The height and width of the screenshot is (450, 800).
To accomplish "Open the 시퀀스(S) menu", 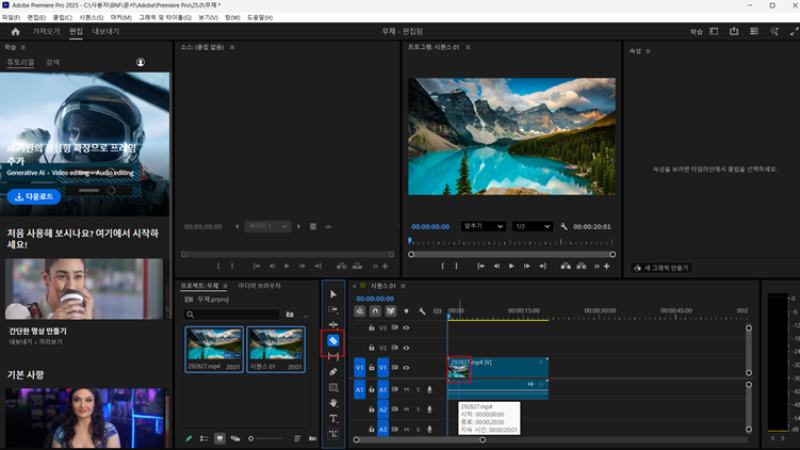I will 91,17.
